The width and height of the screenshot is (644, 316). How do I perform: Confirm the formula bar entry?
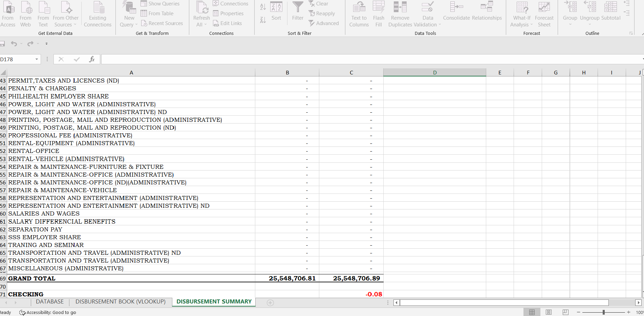[77, 59]
